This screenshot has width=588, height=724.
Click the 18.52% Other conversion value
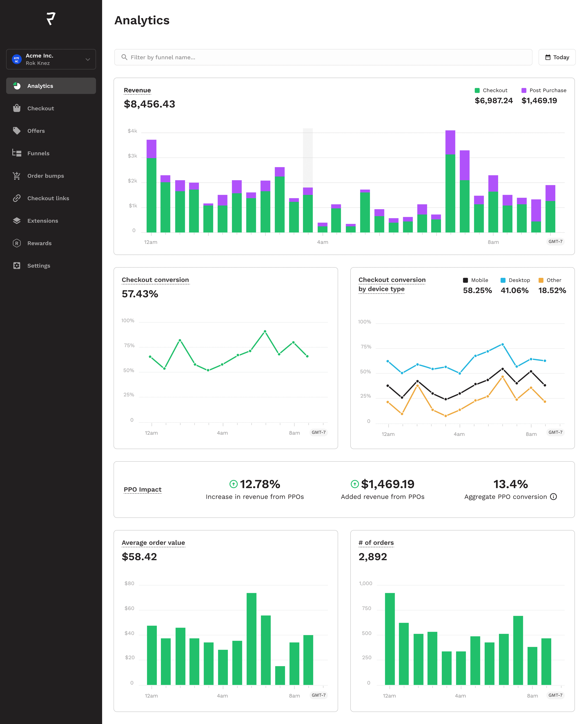click(552, 290)
